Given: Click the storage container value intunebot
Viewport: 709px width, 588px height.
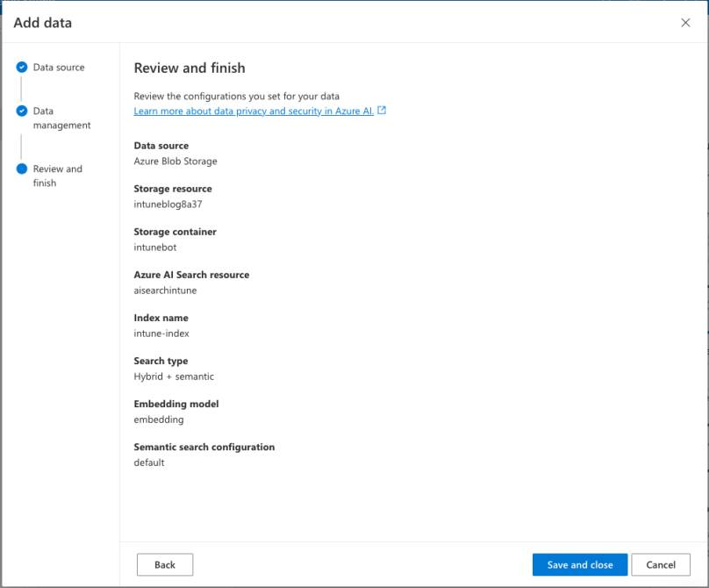Looking at the screenshot, I should pos(154,247).
